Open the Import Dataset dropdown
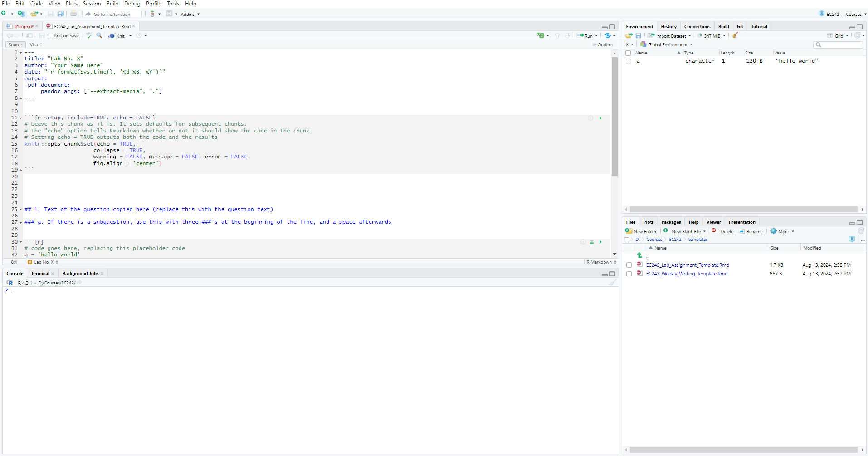This screenshot has width=868, height=456. pyautogui.click(x=669, y=36)
